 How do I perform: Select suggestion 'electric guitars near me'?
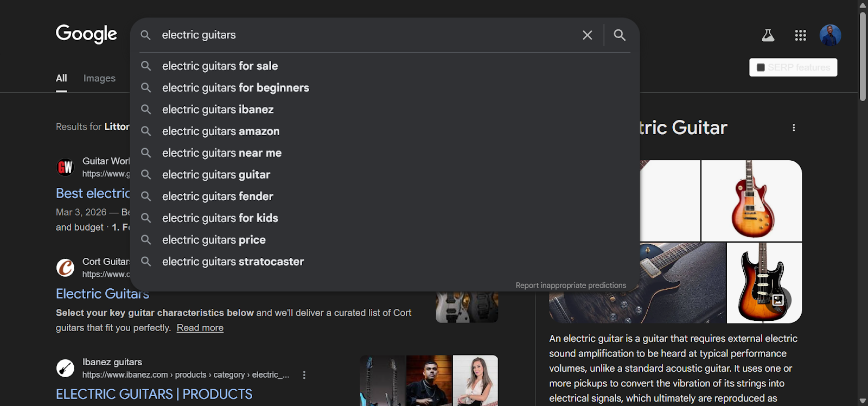pyautogui.click(x=385, y=153)
